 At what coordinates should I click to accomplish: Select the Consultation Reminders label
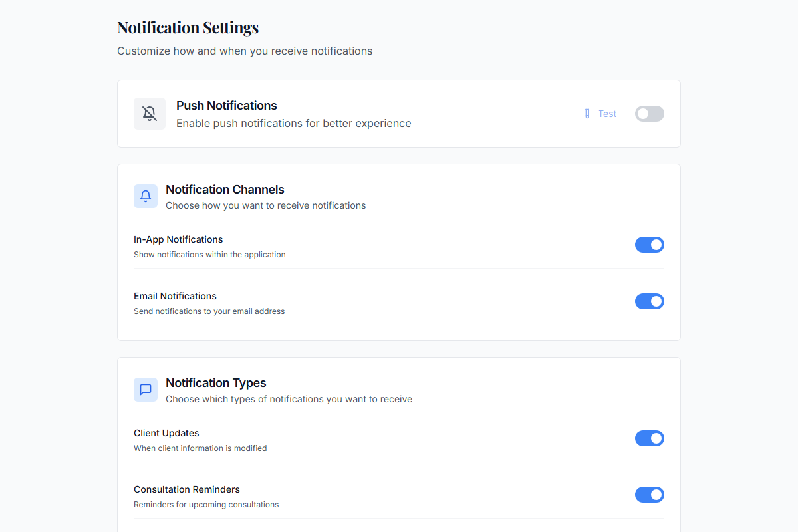pyautogui.click(x=187, y=489)
